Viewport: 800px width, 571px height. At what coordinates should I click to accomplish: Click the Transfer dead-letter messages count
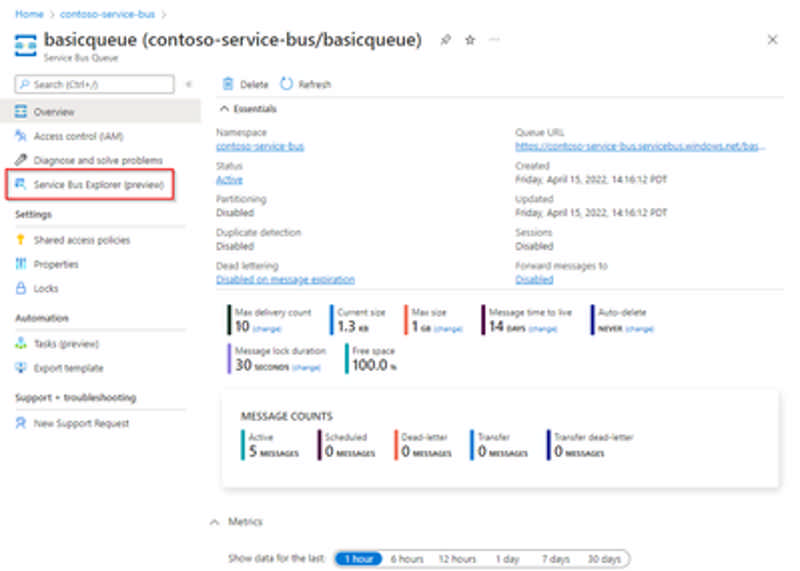pyautogui.click(x=590, y=444)
